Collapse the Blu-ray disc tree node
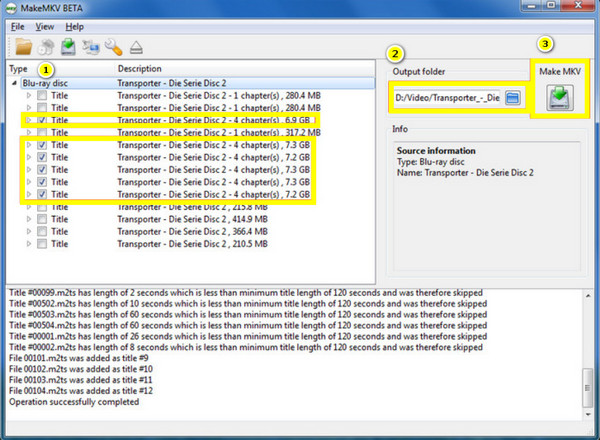Viewport: 600px width, 440px height. coord(15,83)
